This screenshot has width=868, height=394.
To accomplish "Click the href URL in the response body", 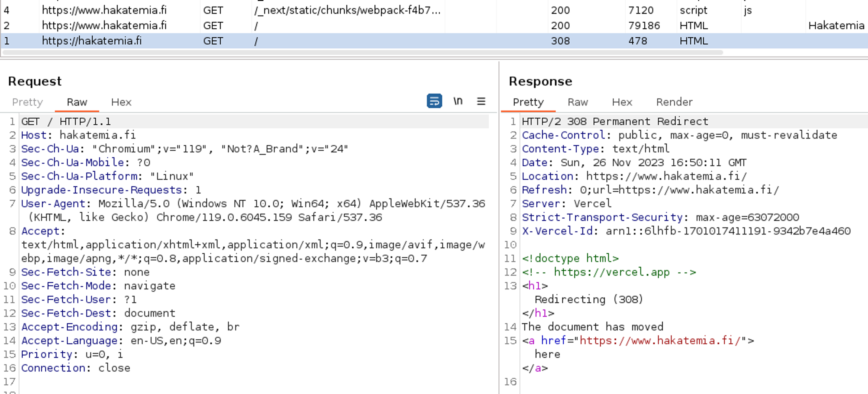I will click(659, 341).
